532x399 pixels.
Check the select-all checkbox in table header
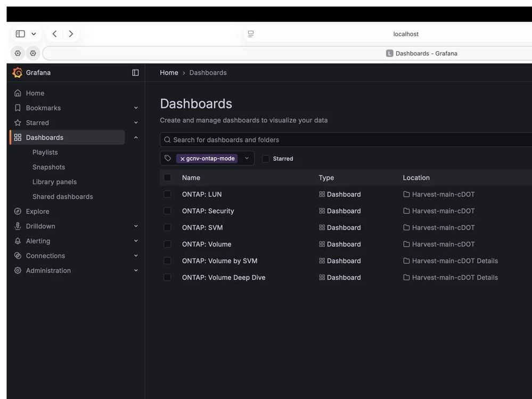pos(167,177)
